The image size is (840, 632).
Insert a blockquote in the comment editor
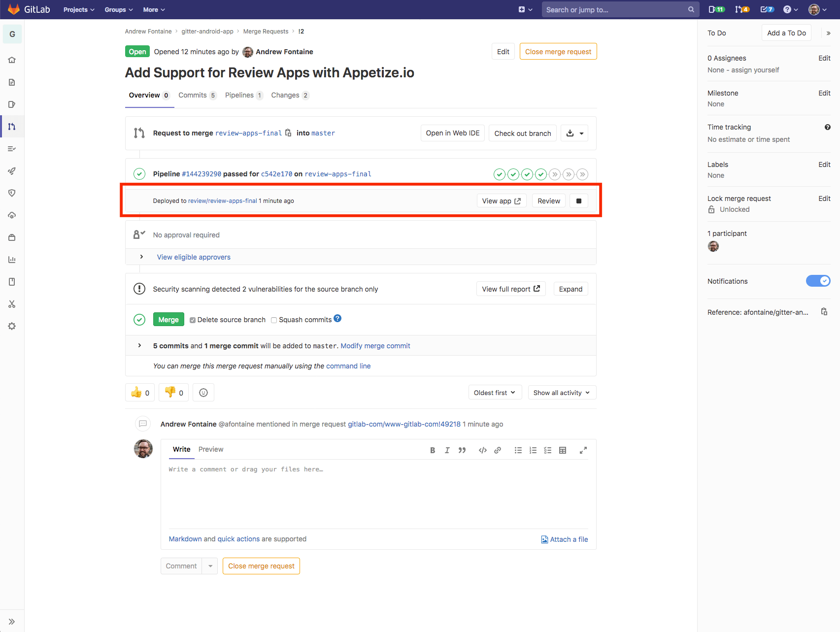coord(462,450)
